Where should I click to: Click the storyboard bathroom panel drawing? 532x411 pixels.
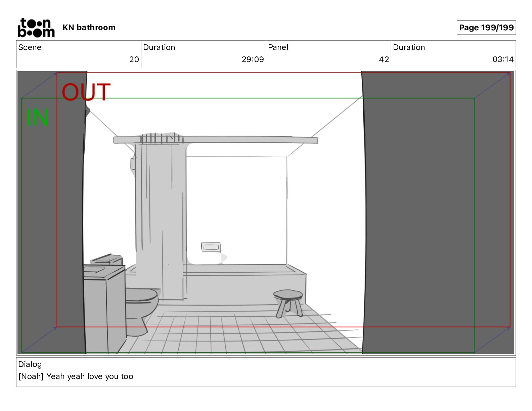coord(266,212)
